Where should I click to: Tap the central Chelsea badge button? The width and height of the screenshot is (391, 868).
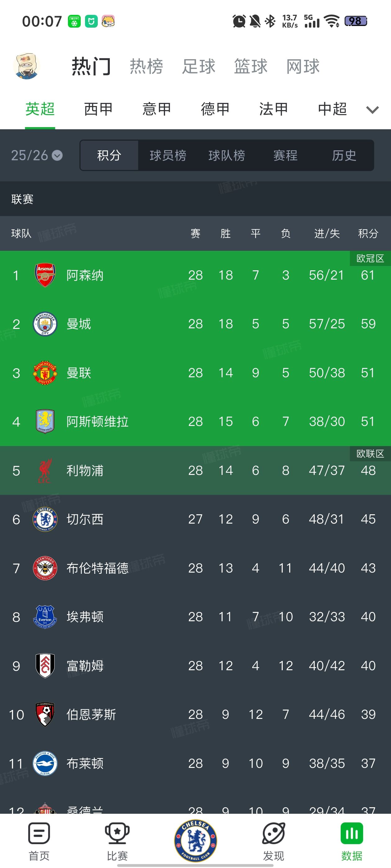point(195,840)
